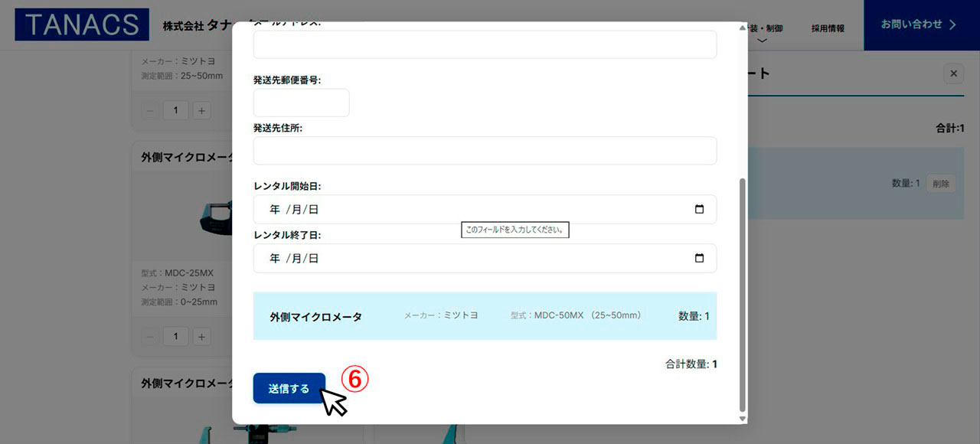Select the 採用情報 menu item
The height and width of the screenshot is (444, 980).
pyautogui.click(x=825, y=27)
